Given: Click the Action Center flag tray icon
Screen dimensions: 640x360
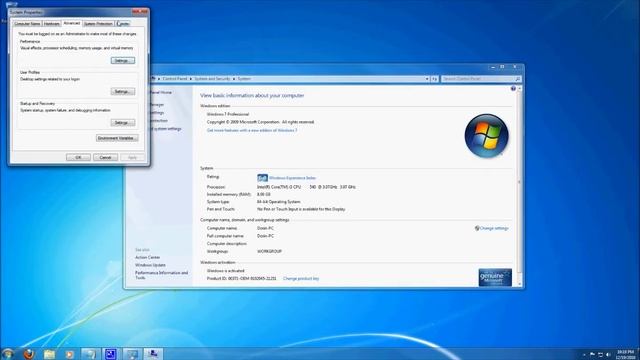Looking at the screenshot, I should coord(592,354).
